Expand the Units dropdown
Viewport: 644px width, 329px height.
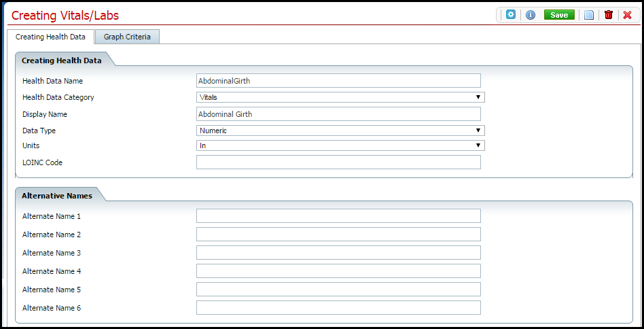[x=340, y=145]
